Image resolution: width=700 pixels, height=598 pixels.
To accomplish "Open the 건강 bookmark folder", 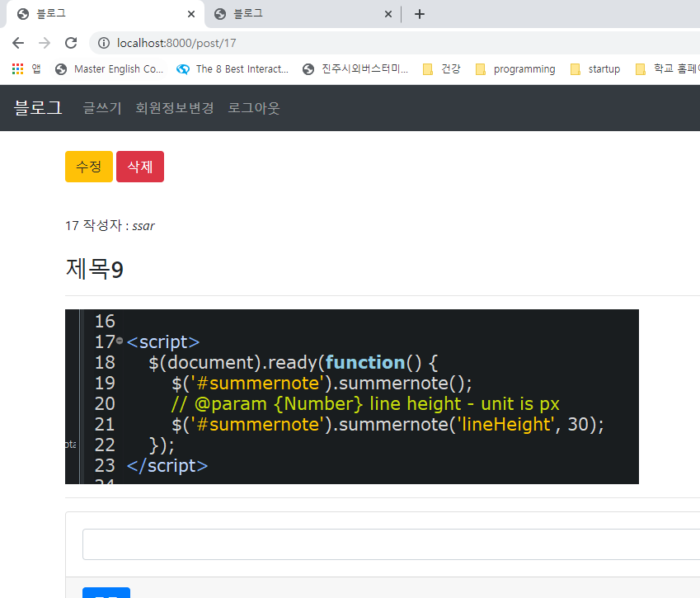I will pyautogui.click(x=441, y=68).
